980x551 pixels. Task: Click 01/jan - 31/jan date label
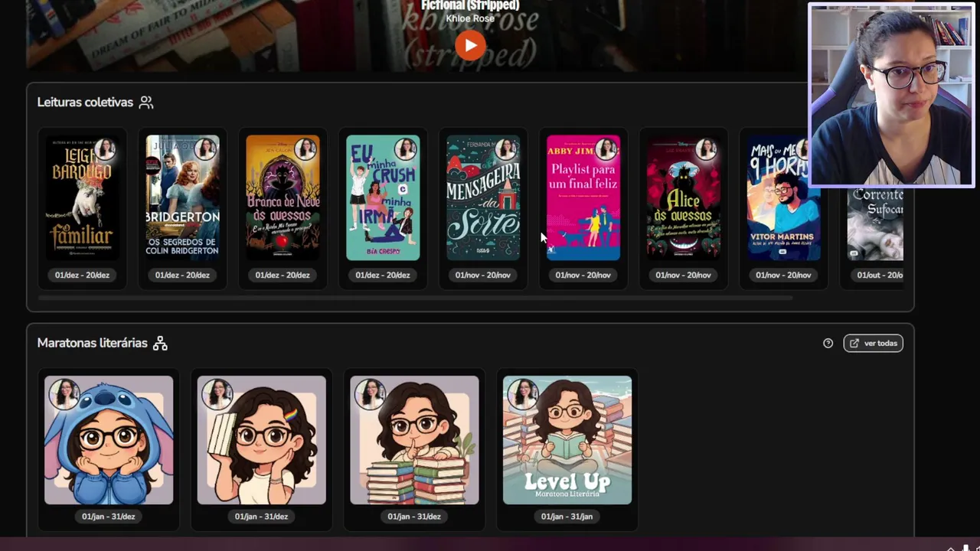click(567, 517)
